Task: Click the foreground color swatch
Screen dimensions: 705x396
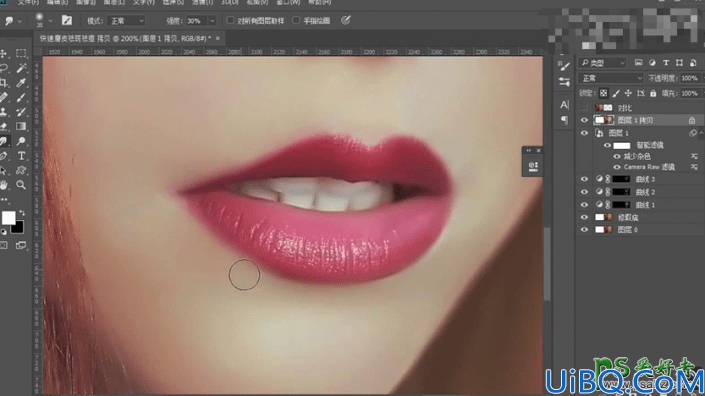Action: [x=9, y=218]
